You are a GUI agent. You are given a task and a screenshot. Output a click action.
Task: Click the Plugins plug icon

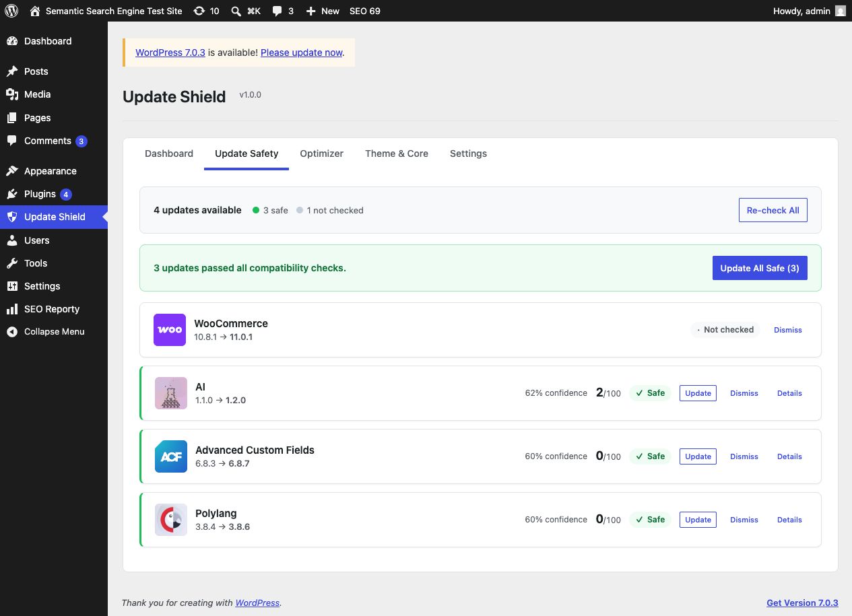click(12, 194)
